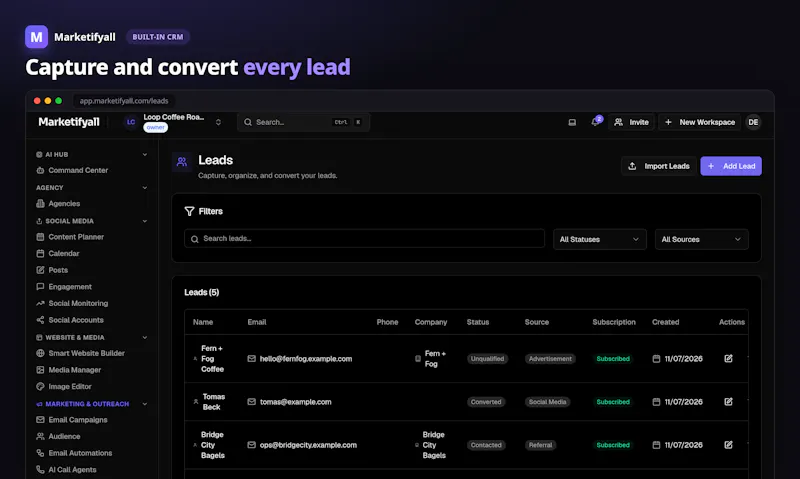This screenshot has height=479, width=800.
Task: Click the Leads page heading icon
Action: point(182,162)
